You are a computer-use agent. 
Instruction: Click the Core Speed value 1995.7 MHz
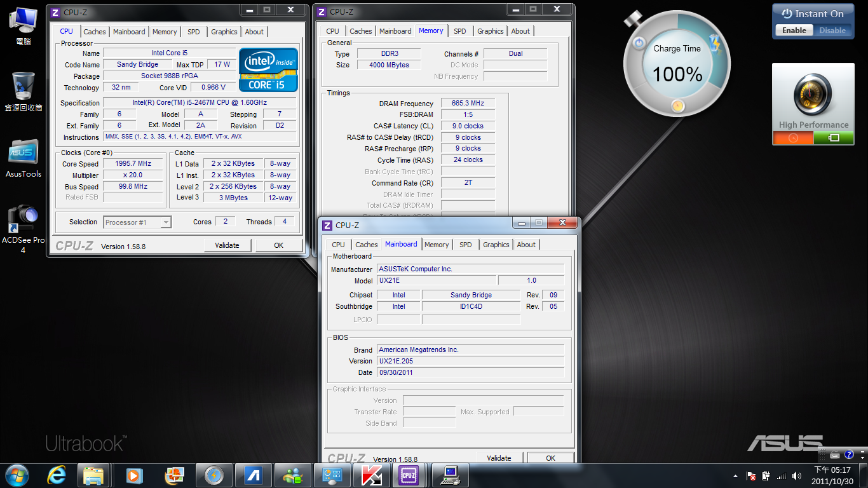click(133, 163)
